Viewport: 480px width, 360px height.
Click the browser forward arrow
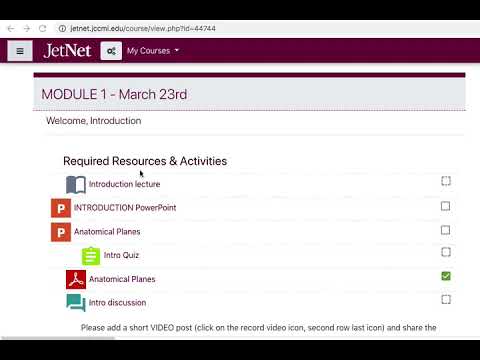[27, 29]
